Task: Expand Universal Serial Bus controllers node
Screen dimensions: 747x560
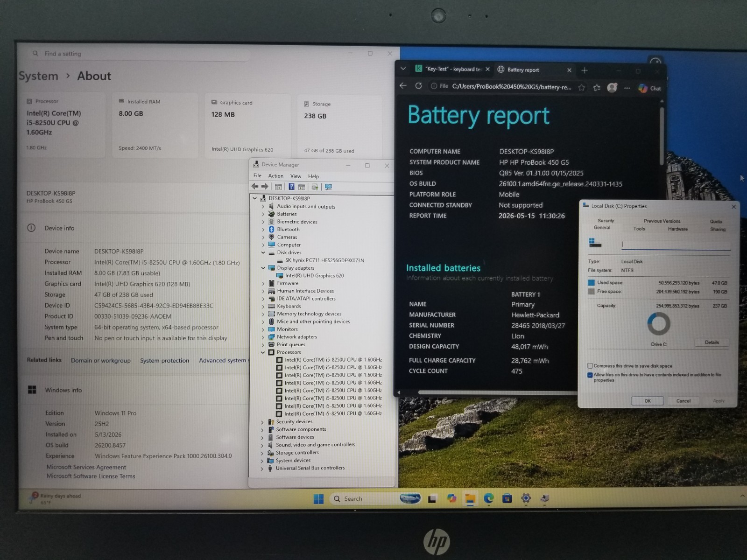Action: click(262, 469)
